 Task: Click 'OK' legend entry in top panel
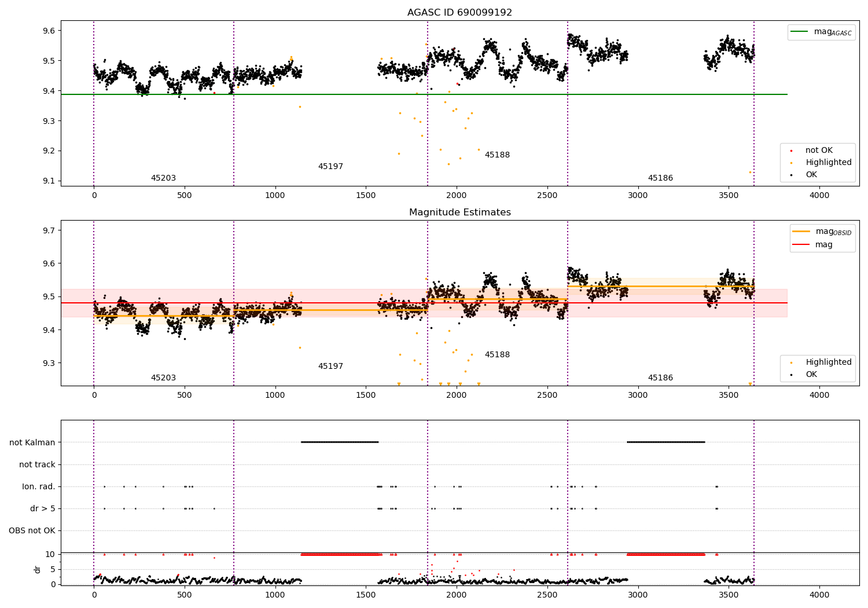click(811, 174)
